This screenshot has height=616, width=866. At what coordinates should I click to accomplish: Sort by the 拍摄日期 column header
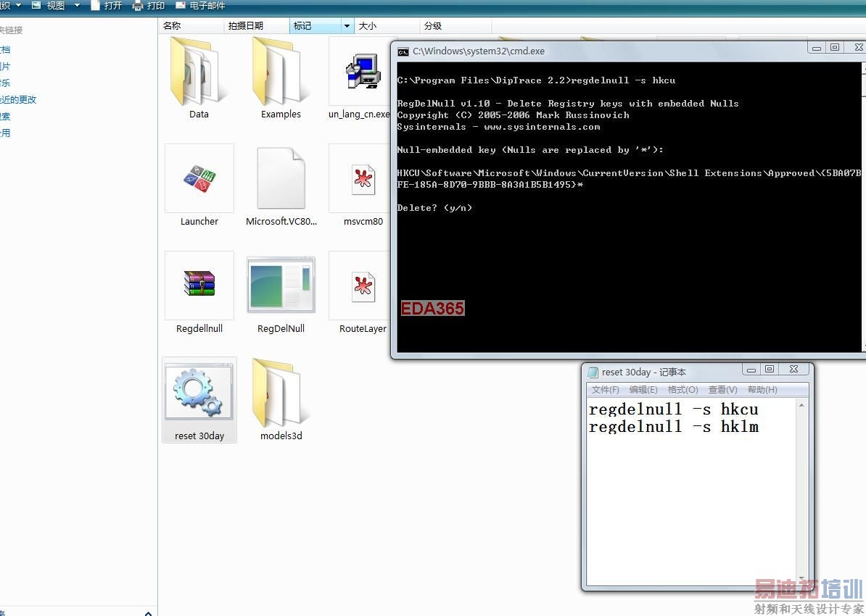click(x=256, y=25)
